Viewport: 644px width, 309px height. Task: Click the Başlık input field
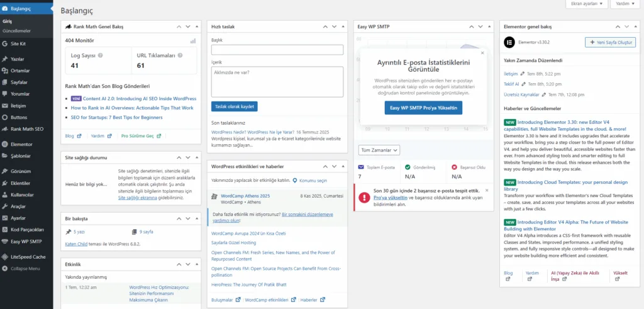277,50
